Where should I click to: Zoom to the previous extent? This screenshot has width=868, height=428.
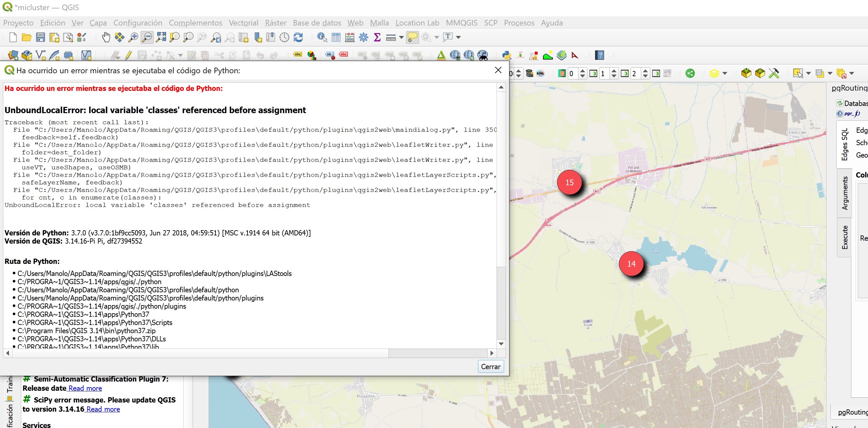216,37
